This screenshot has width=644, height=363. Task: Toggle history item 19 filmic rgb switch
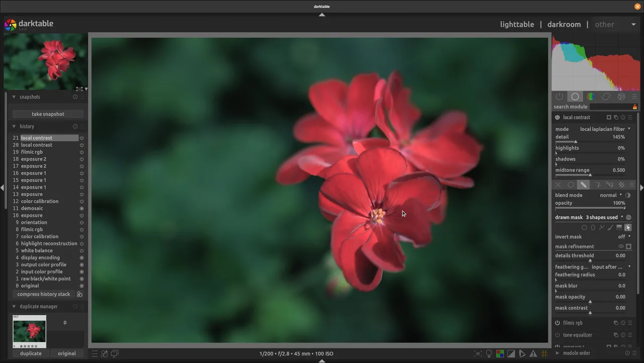click(x=82, y=152)
